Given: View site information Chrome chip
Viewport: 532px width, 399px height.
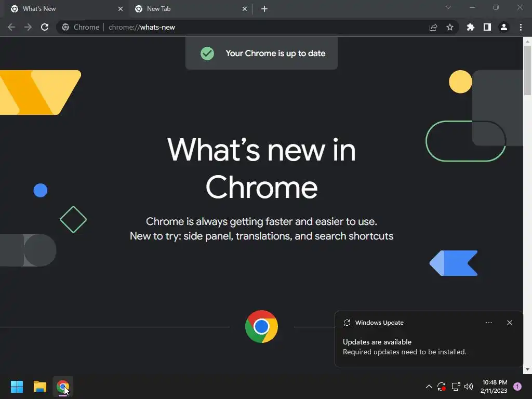Looking at the screenshot, I should click(81, 27).
